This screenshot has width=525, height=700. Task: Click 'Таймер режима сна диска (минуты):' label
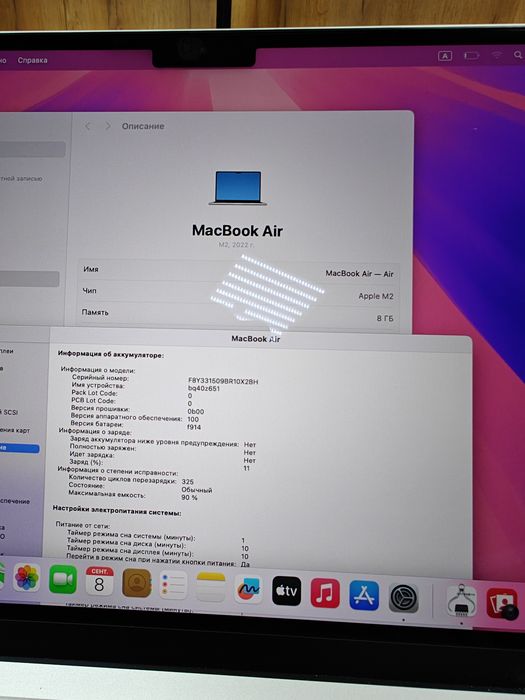(126, 543)
